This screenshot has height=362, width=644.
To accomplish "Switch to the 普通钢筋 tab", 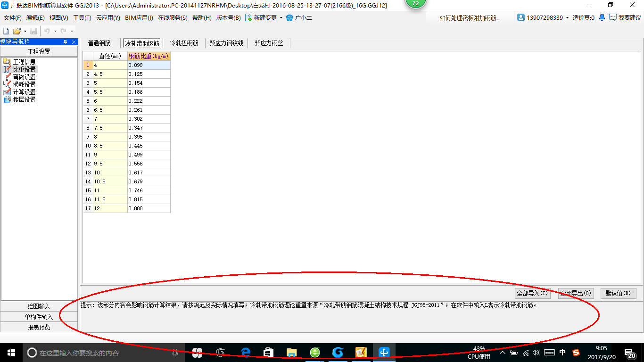I will point(99,43).
